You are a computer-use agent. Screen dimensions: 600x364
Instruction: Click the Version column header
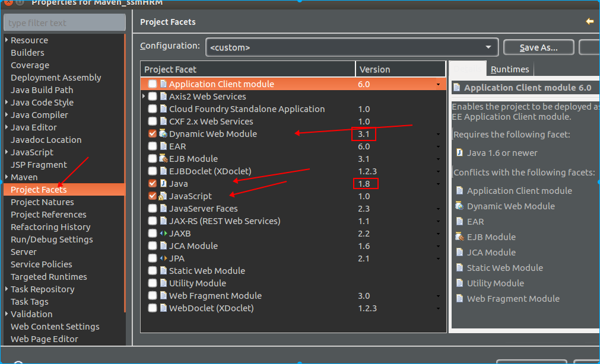401,69
